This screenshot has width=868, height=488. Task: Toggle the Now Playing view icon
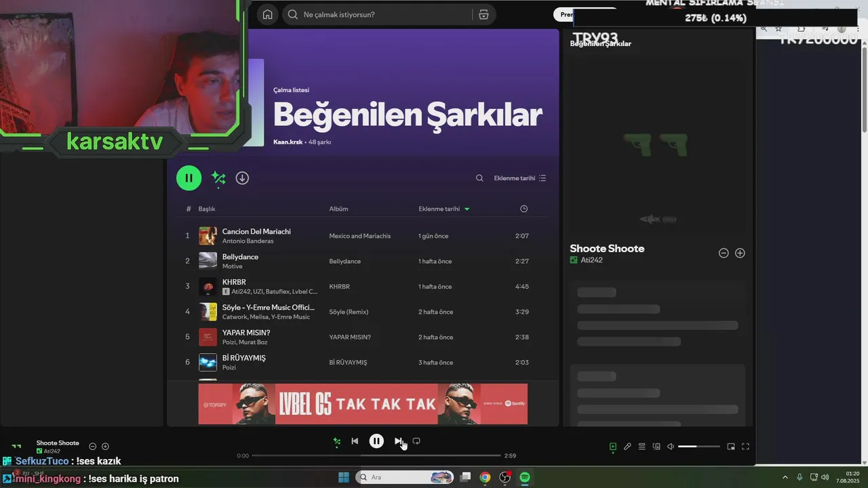[x=613, y=447]
